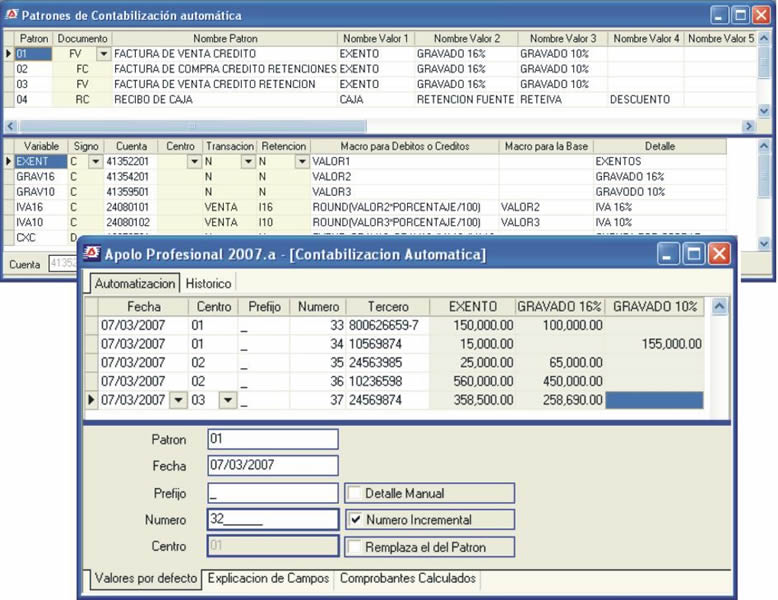The image size is (778, 600).
Task: Click the Nombre Patron column header
Action: 225,38
